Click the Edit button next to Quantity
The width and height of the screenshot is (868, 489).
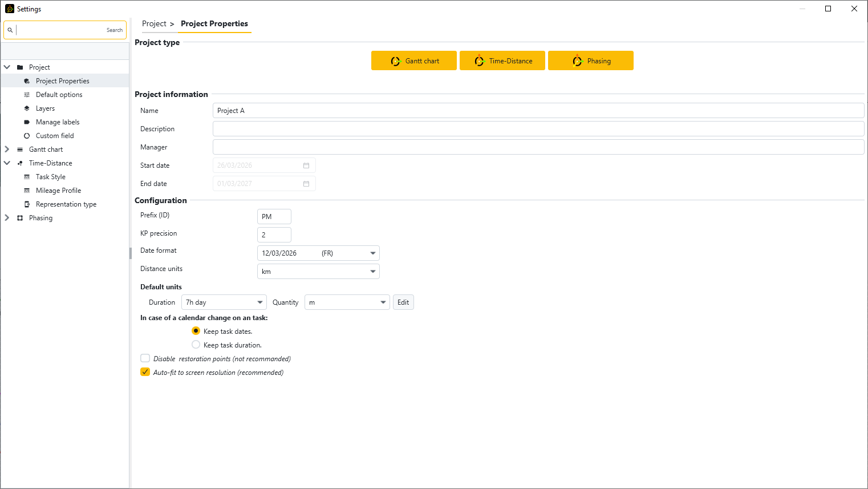coord(403,302)
